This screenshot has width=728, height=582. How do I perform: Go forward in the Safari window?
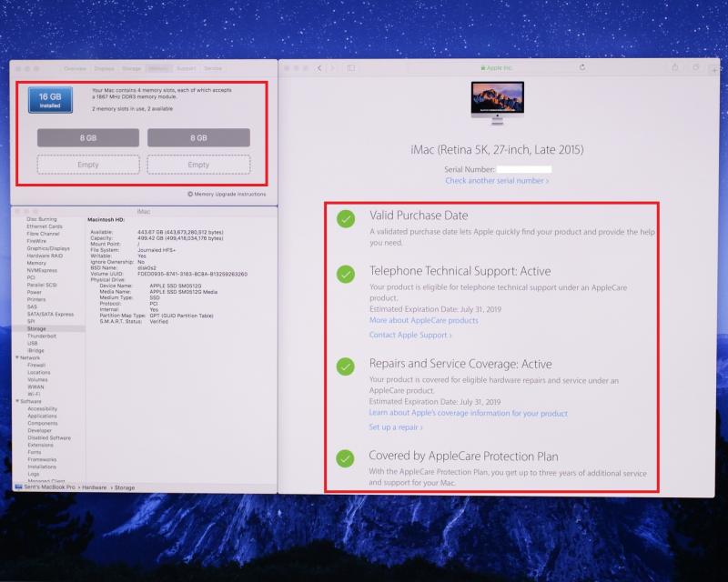point(331,68)
